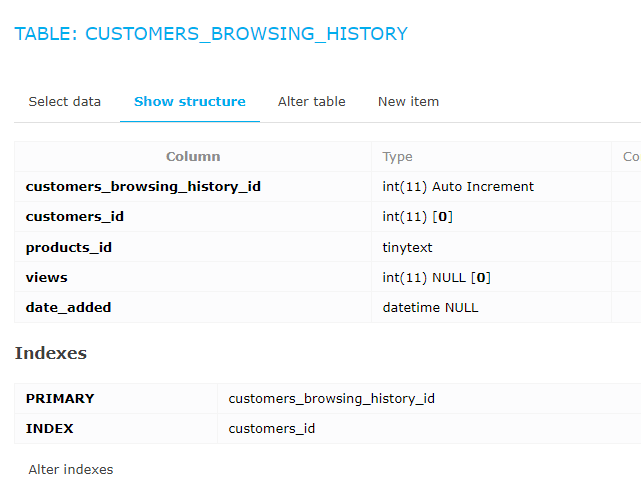Click the datetime NULL type cell
This screenshot has height=487, width=641.
pyautogui.click(x=491, y=307)
